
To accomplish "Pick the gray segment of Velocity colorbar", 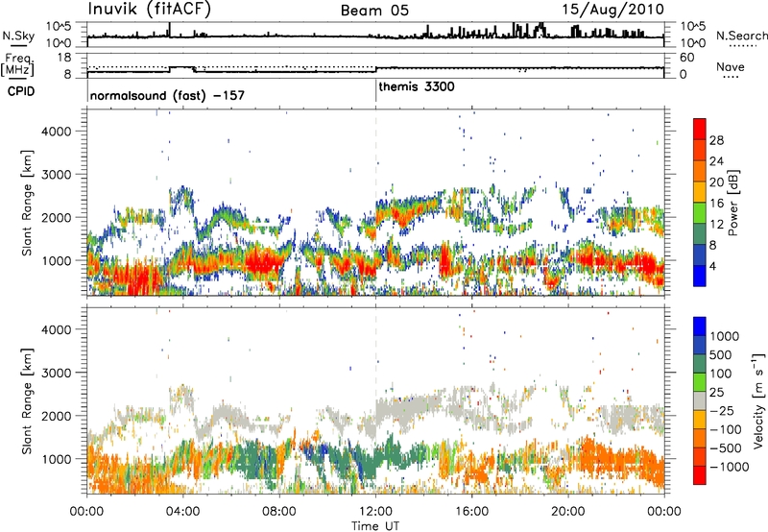I will 700,400.
